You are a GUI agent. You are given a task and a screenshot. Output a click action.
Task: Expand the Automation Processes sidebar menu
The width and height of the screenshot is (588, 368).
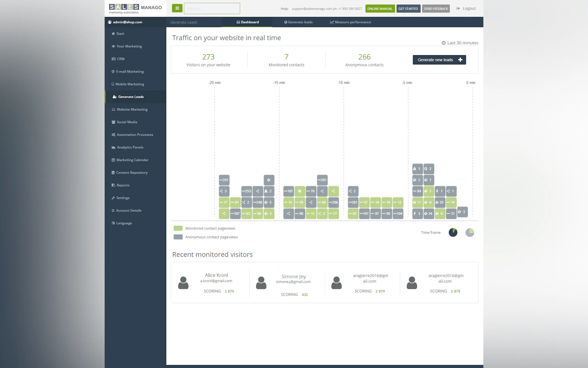tap(135, 135)
